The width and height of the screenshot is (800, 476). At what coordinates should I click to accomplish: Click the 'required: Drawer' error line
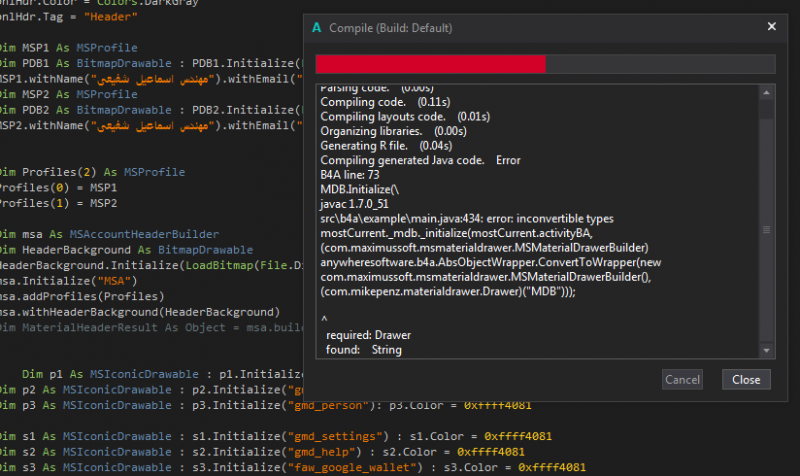[366, 335]
